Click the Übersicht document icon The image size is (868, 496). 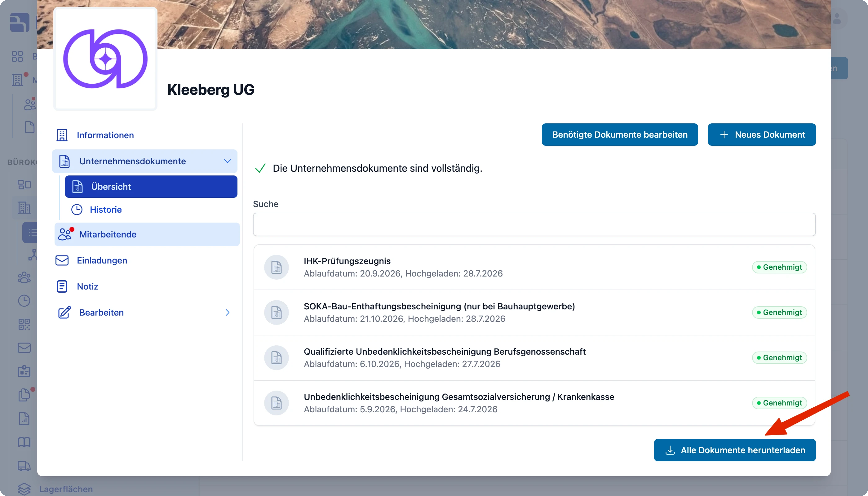[77, 187]
